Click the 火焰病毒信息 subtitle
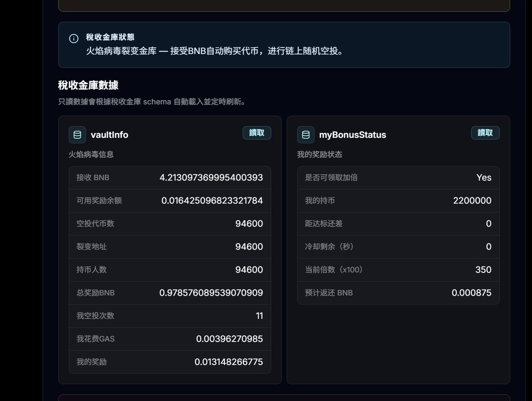This screenshot has width=532, height=401. [91, 155]
